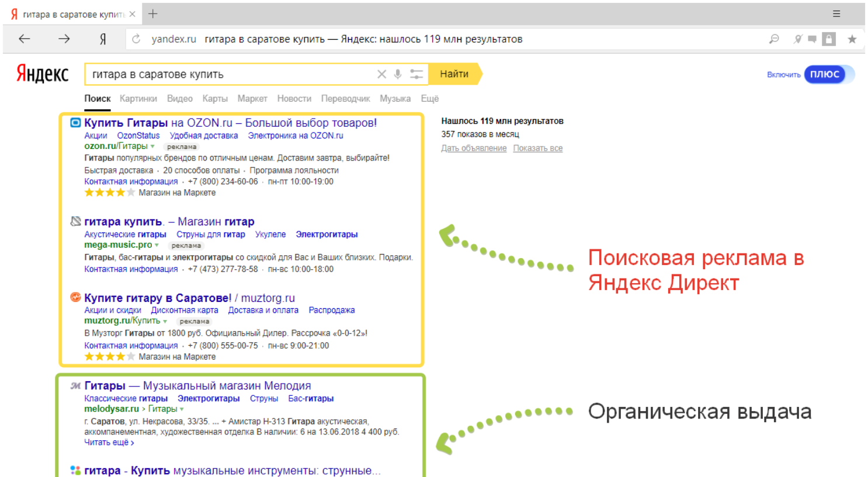Open 'Купить Гитары на OZON.ru' ad link
Viewport: 868px width, 477px height.
pyautogui.click(x=230, y=123)
